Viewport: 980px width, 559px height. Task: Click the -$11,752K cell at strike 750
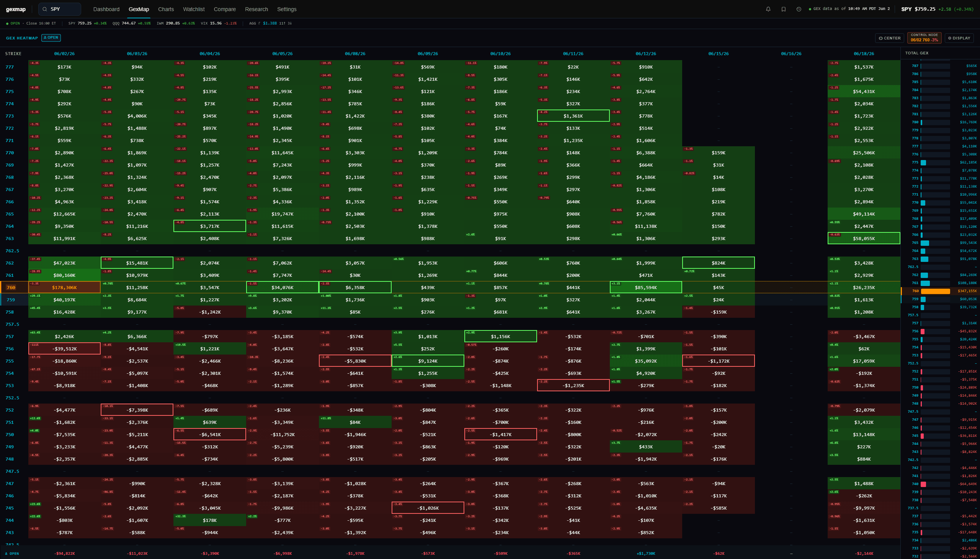[x=283, y=435]
